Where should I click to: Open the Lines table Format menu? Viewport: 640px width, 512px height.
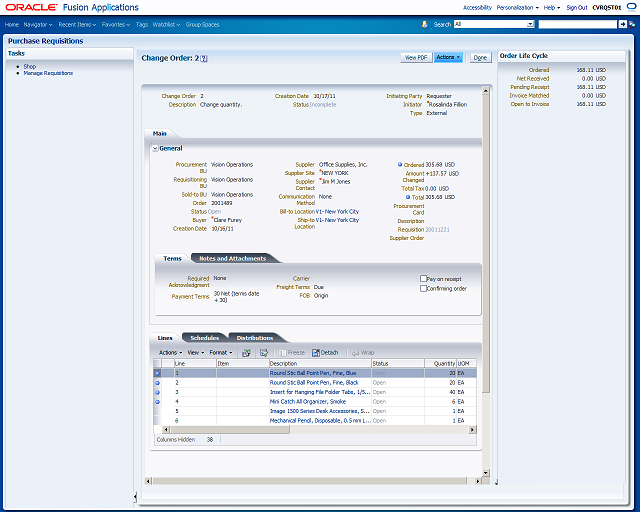click(221, 353)
